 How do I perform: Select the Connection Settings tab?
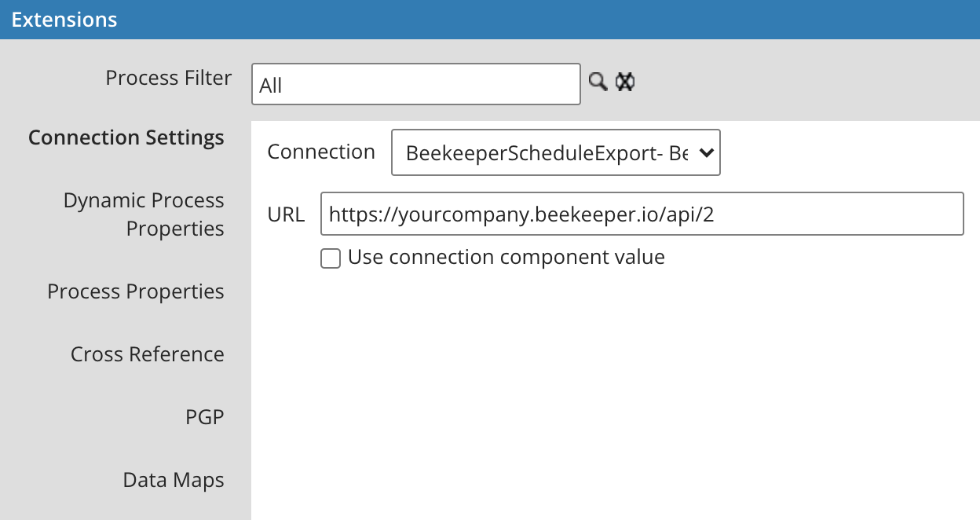126,137
